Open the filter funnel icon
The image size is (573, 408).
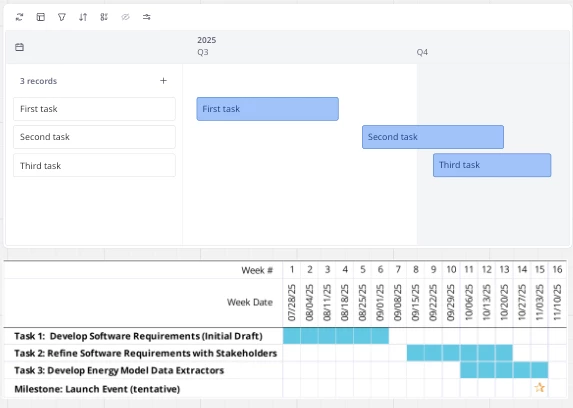[62, 17]
